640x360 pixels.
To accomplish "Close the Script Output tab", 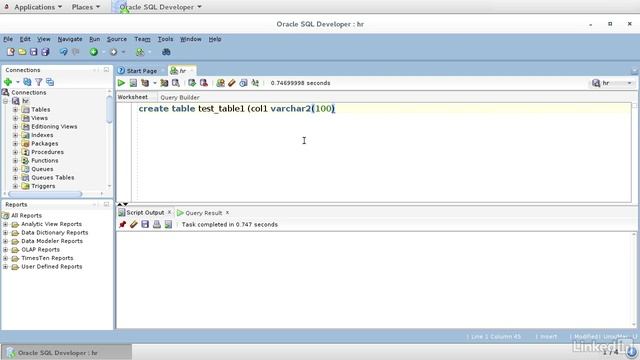I will point(169,212).
